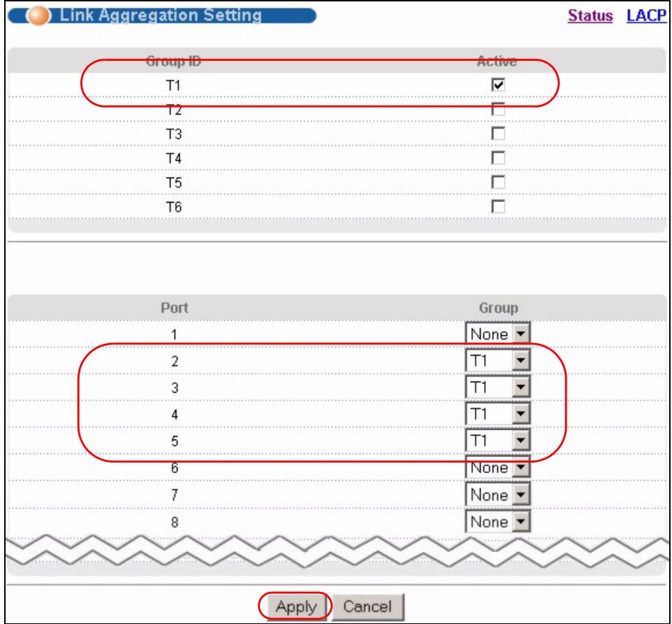The image size is (672, 624).
Task: Open the Group dropdown for port 1
Action: 497,333
